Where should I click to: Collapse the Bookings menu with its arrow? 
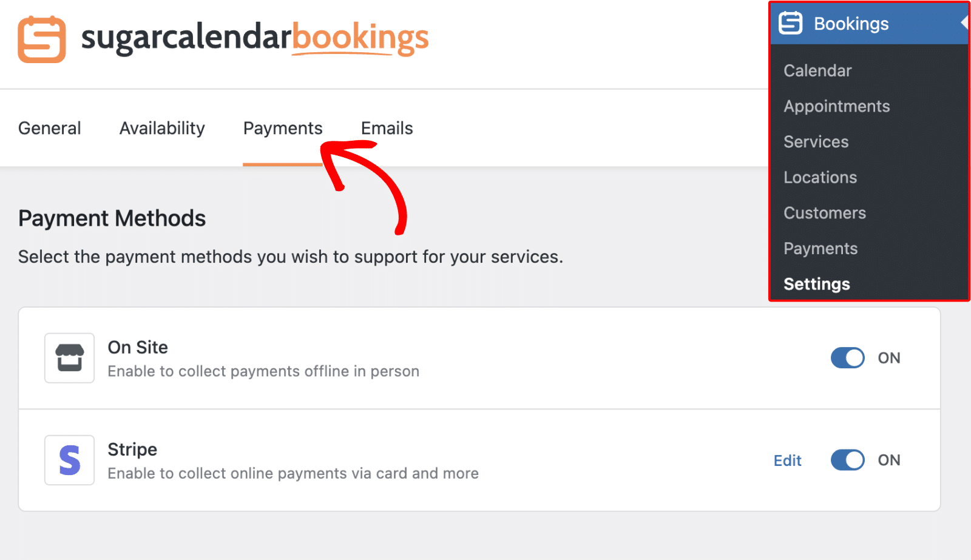(965, 21)
